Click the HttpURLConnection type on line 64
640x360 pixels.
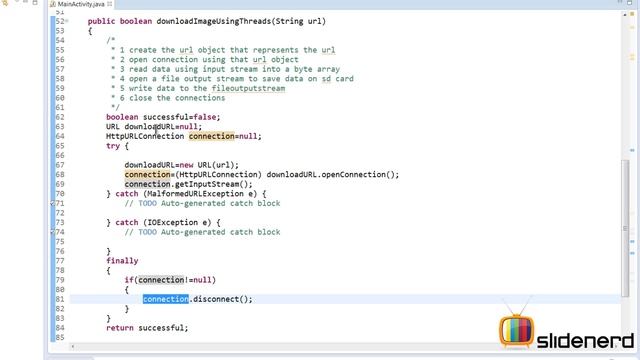(145, 136)
